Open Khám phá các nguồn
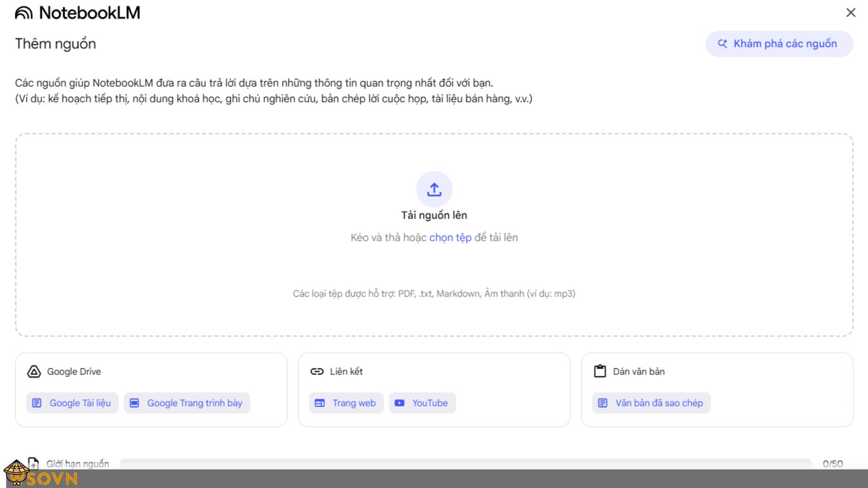Screen dimensions: 868x488 [779, 43]
